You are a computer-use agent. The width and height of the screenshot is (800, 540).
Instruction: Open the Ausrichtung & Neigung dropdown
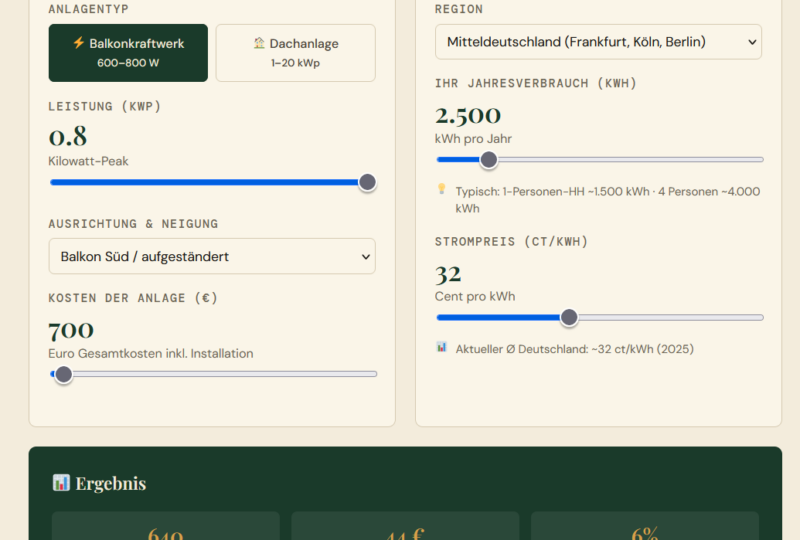tap(212, 256)
